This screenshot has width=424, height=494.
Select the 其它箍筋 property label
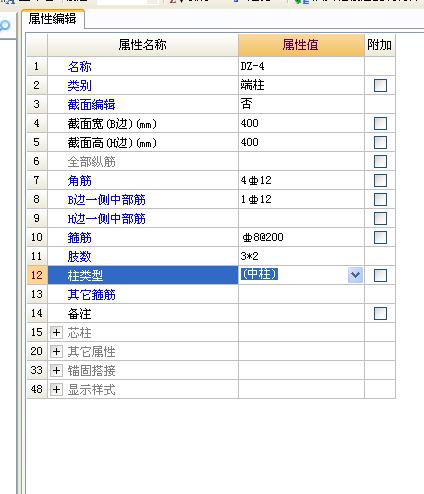coord(91,295)
